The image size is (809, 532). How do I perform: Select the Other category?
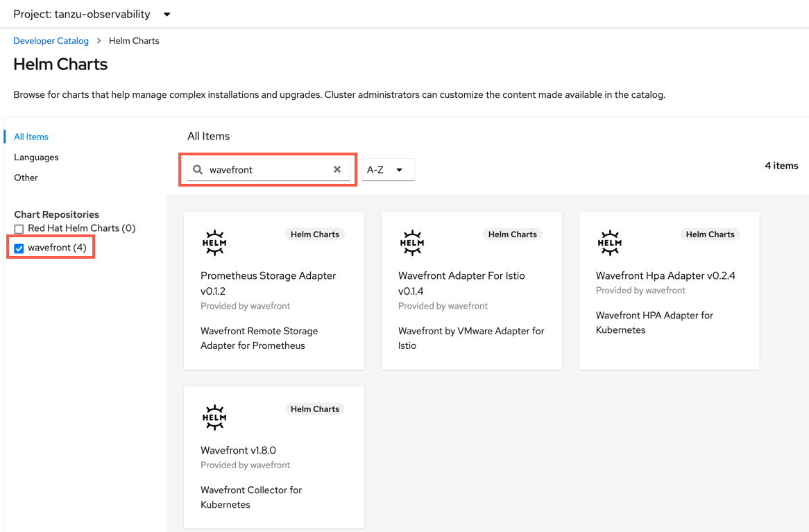click(26, 178)
